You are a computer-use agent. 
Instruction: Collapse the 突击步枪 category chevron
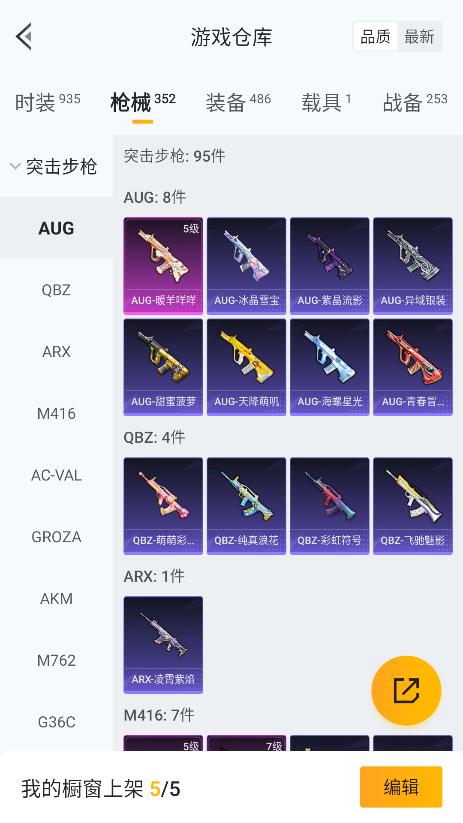15,166
